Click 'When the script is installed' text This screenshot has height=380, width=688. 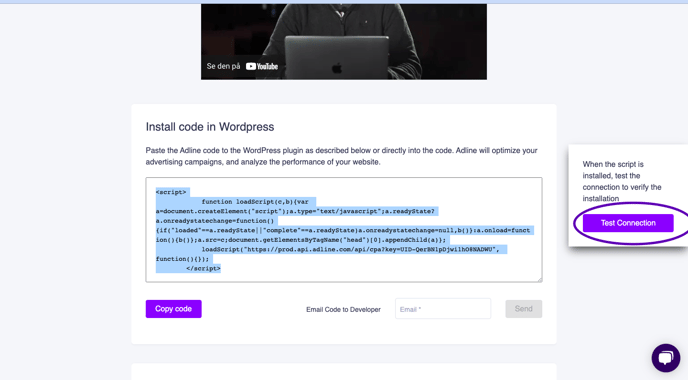[622, 181]
